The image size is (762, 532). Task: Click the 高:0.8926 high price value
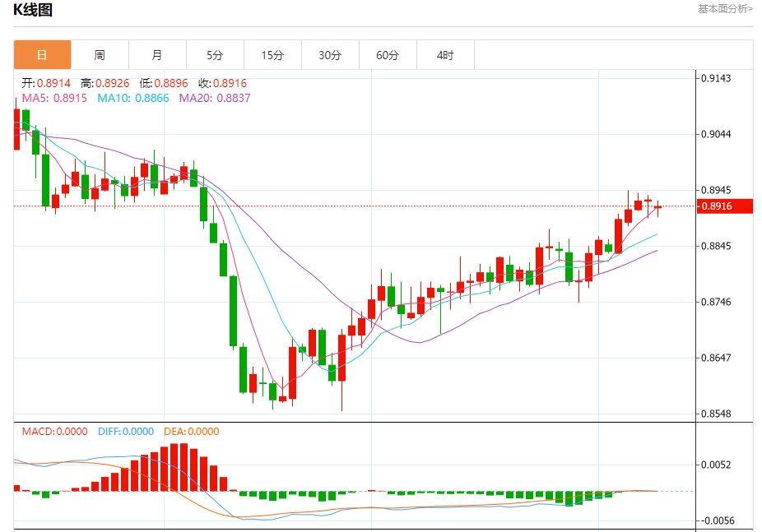tap(105, 83)
